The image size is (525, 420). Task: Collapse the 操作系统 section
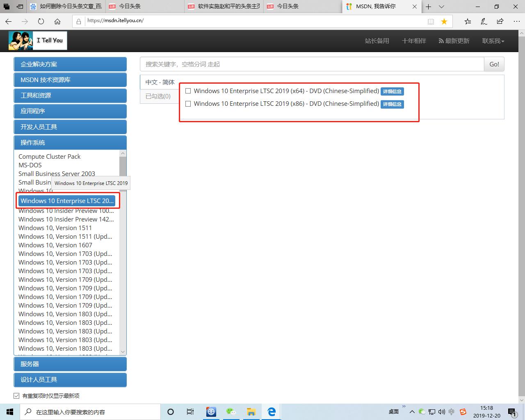pyautogui.click(x=70, y=143)
